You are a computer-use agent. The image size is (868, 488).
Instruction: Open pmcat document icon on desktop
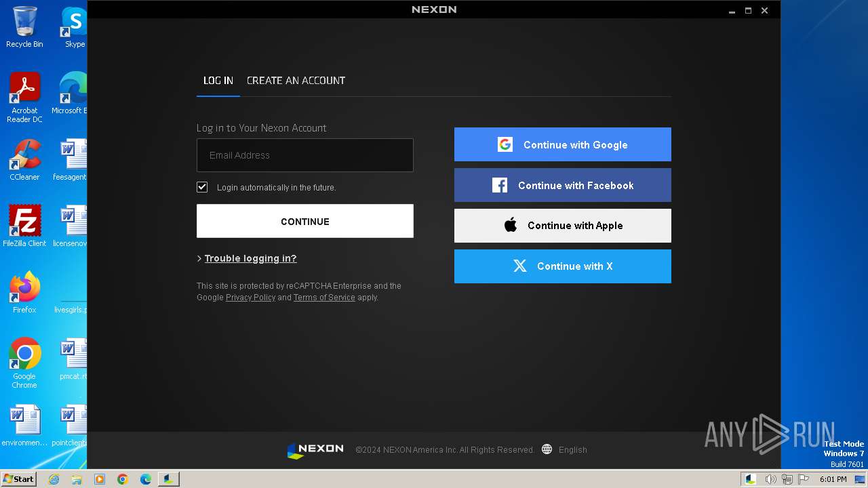[73, 359]
